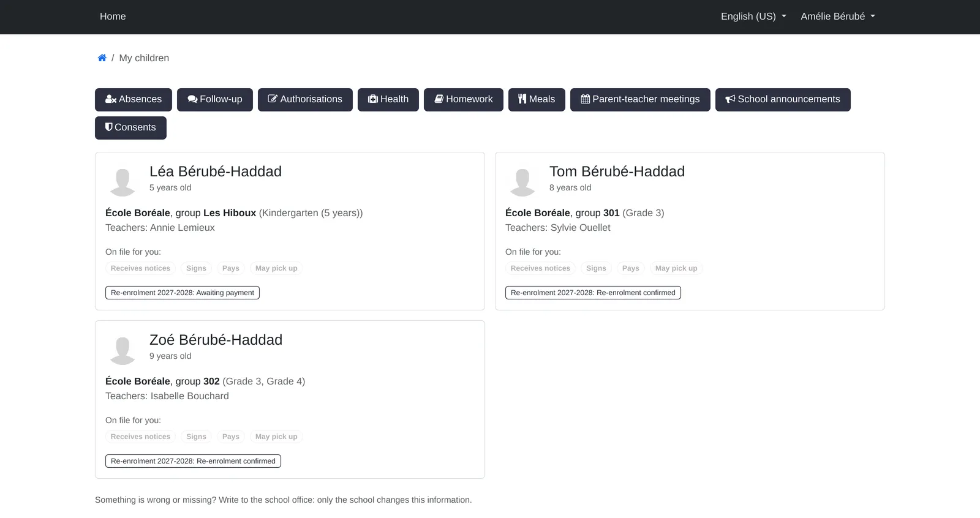This screenshot has height=518, width=980.
Task: Click Teachers: Sylvie Ouellet text
Action: pyautogui.click(x=558, y=228)
